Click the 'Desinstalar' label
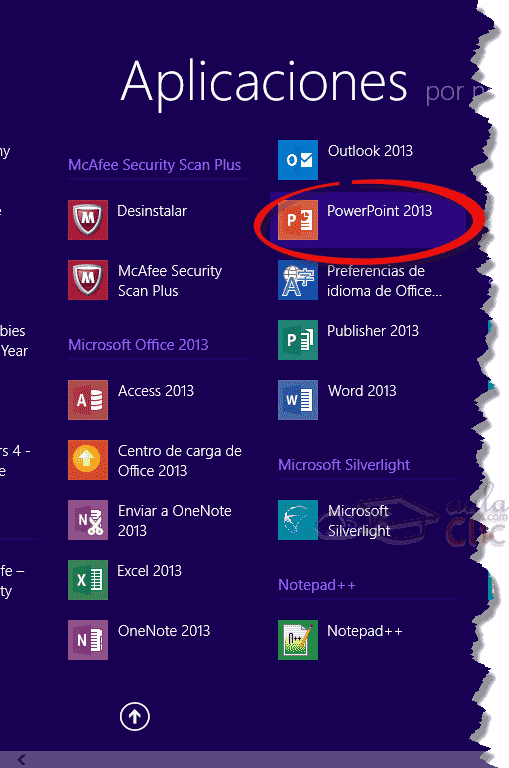The height and width of the screenshot is (768, 509). [x=152, y=211]
